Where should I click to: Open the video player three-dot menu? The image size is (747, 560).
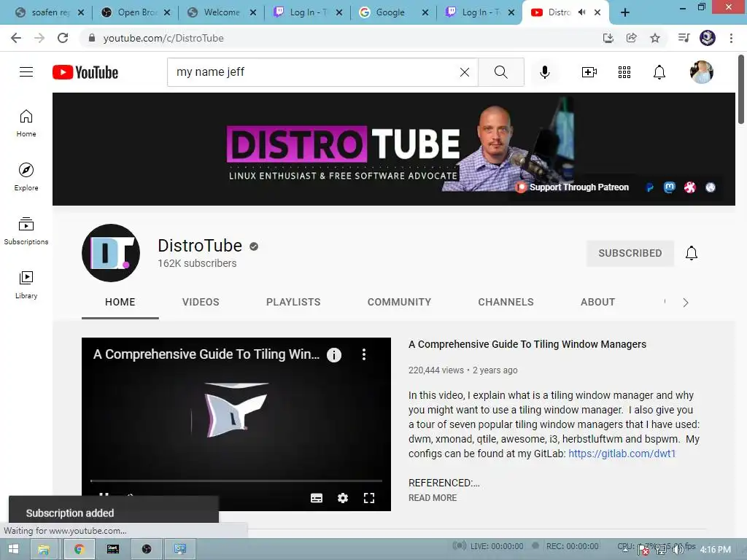(x=364, y=354)
